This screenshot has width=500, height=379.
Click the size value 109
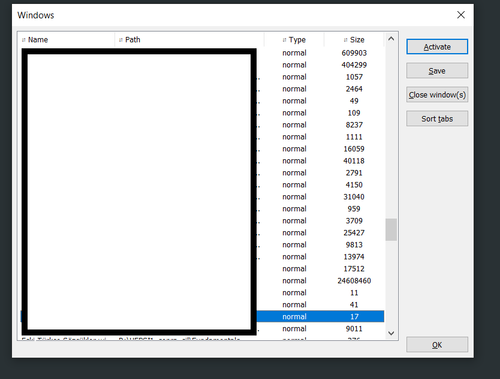(x=354, y=113)
